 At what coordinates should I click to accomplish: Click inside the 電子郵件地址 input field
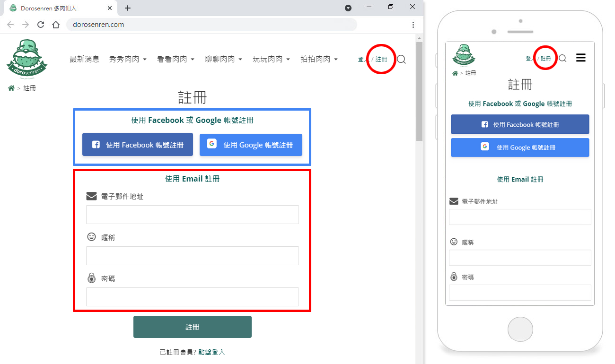tap(192, 214)
